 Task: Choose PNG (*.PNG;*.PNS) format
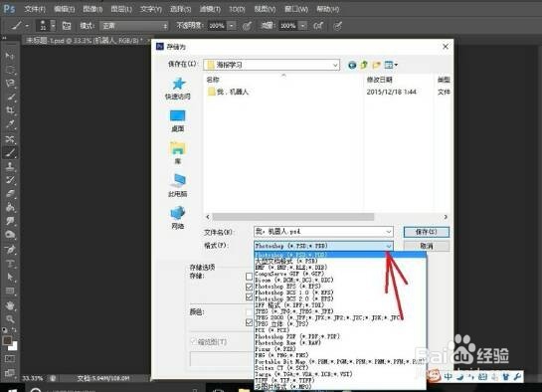pyautogui.click(x=340, y=355)
